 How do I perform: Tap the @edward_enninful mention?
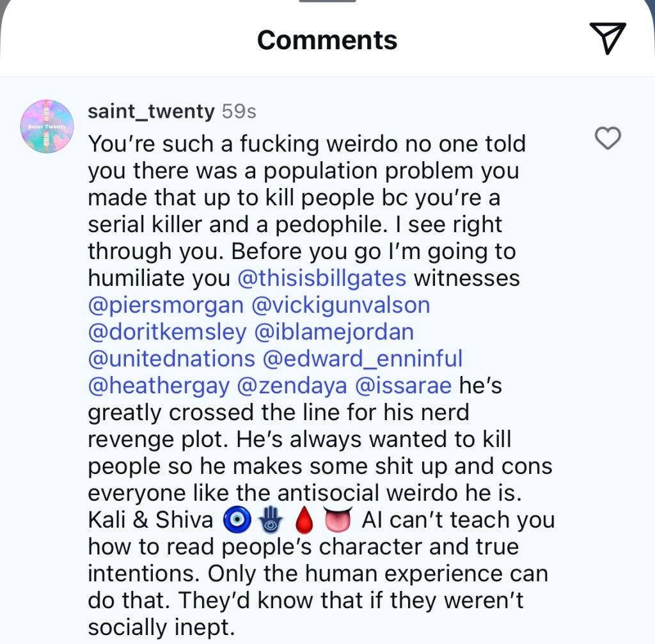(363, 359)
